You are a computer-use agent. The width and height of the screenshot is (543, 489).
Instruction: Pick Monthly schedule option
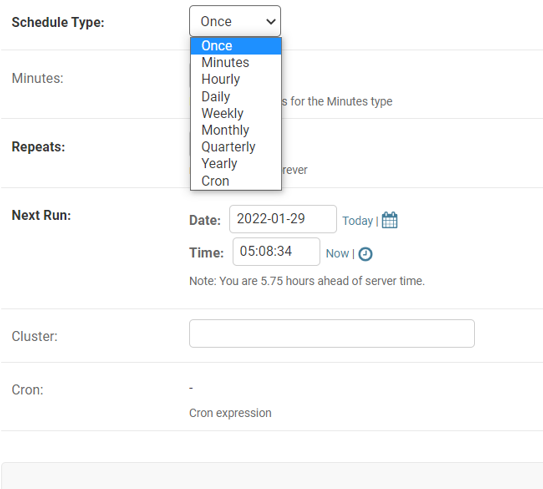pos(236,130)
